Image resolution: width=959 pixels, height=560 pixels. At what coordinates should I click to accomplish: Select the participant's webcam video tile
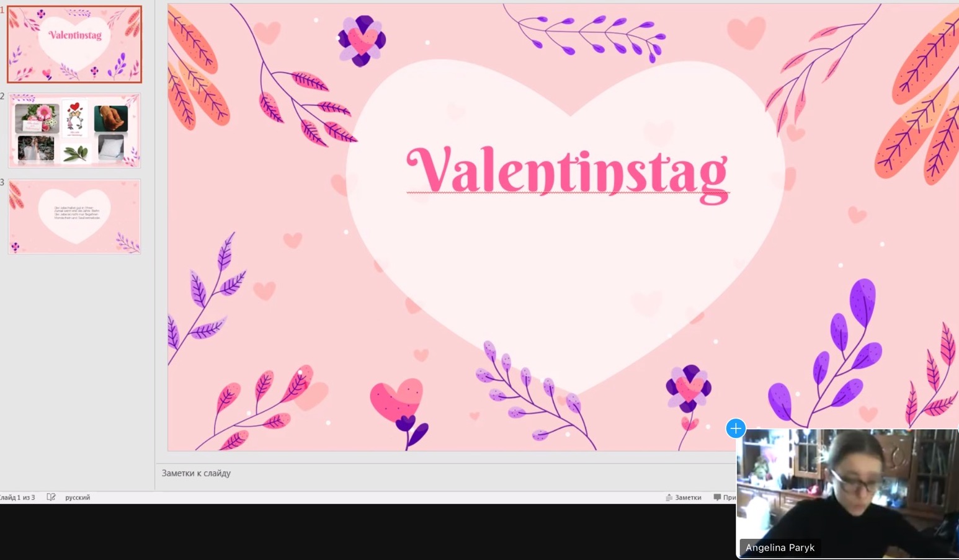click(x=847, y=484)
